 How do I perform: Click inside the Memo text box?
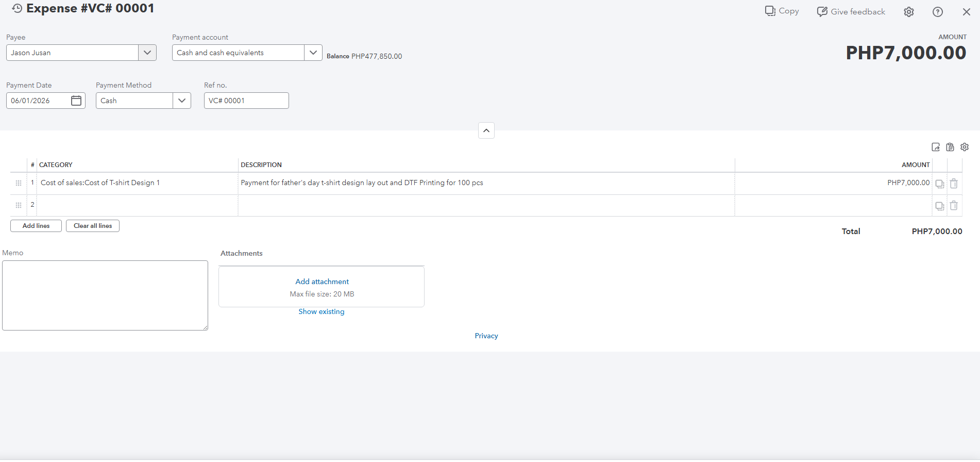105,295
